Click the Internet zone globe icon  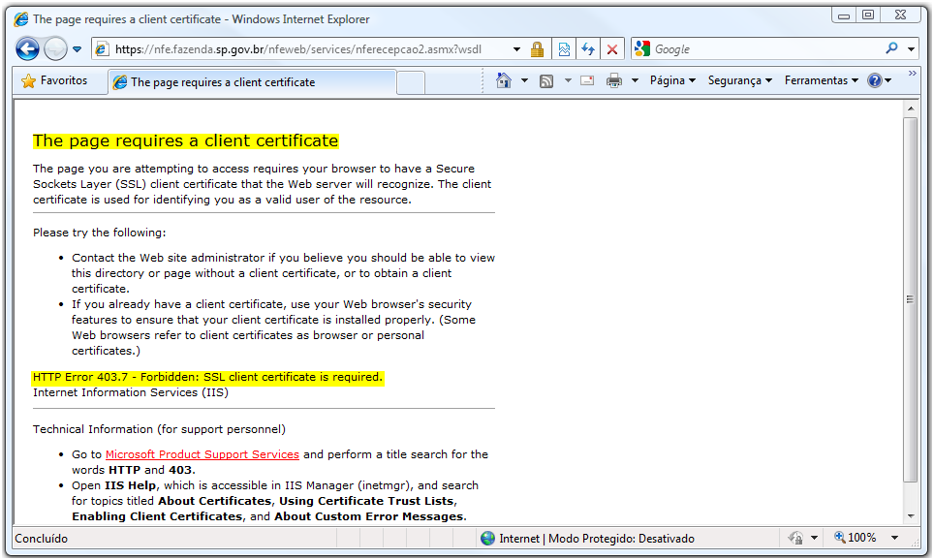click(x=488, y=539)
